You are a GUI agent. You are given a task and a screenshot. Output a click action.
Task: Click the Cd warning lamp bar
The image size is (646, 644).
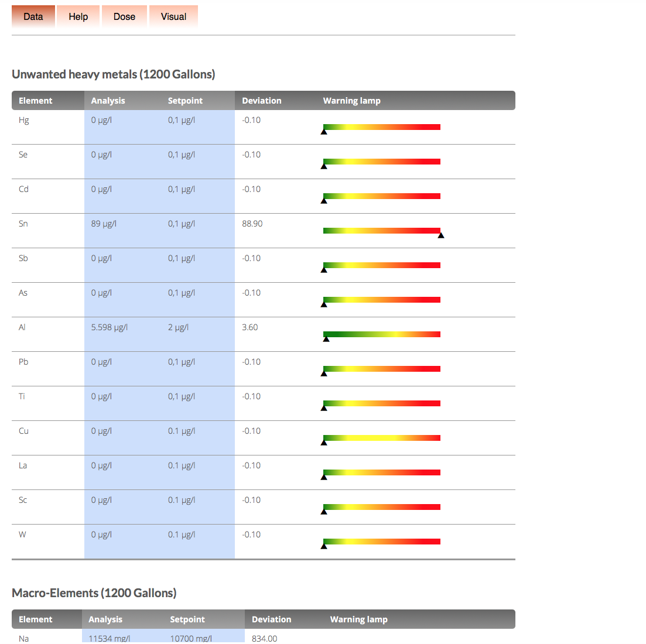[x=381, y=196]
